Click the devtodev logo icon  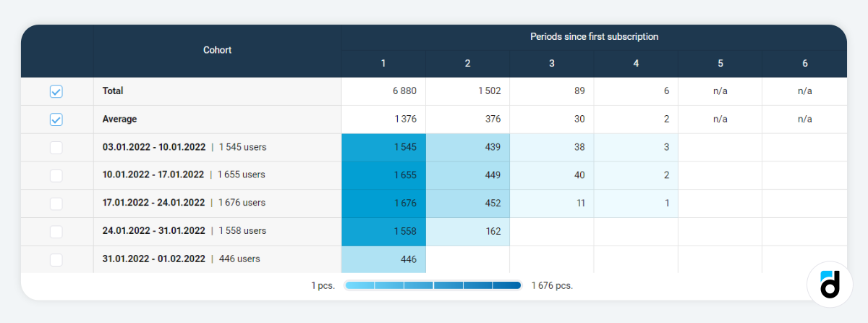pos(829,285)
